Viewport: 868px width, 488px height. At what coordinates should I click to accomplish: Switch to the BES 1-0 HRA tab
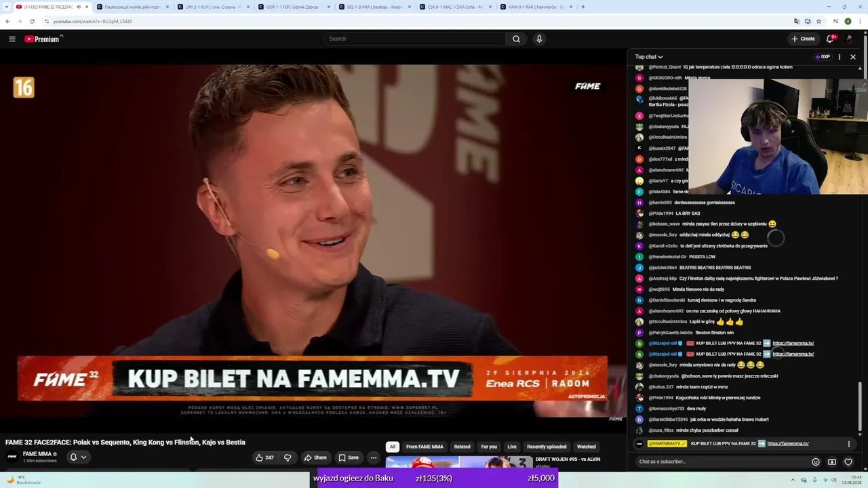tap(375, 7)
